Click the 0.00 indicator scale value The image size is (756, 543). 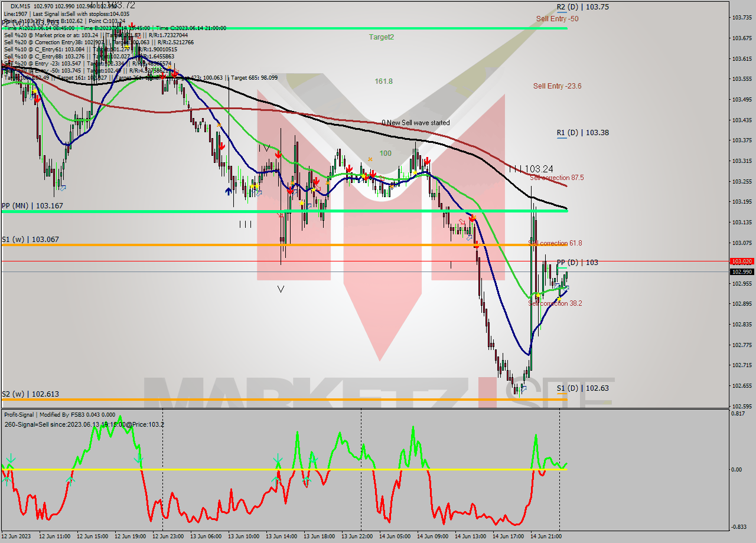coord(737,470)
